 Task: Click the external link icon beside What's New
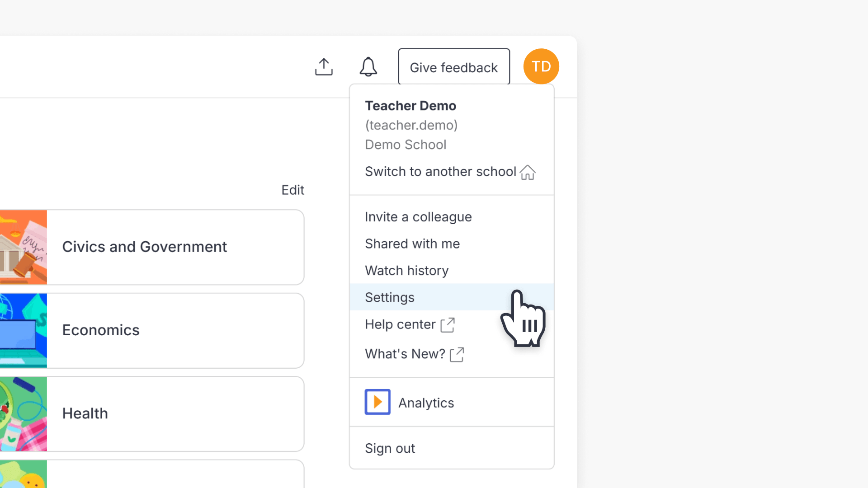(x=457, y=355)
